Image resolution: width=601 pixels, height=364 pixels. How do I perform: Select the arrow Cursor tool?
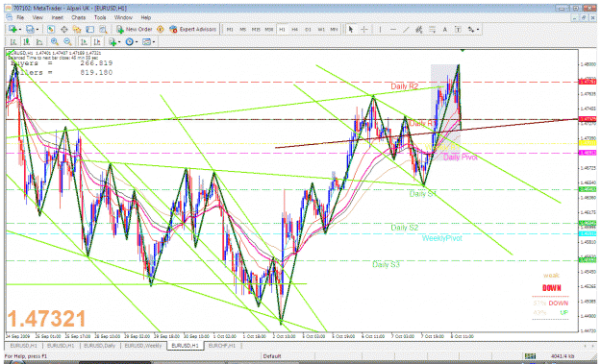[x=350, y=30]
